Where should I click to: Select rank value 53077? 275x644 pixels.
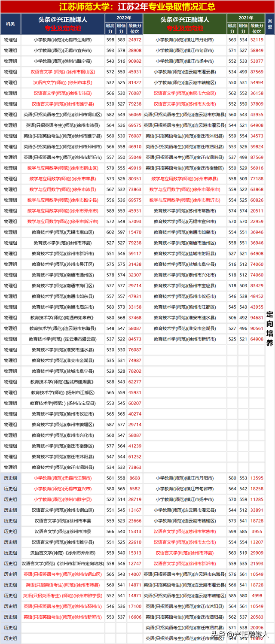tap(257, 61)
